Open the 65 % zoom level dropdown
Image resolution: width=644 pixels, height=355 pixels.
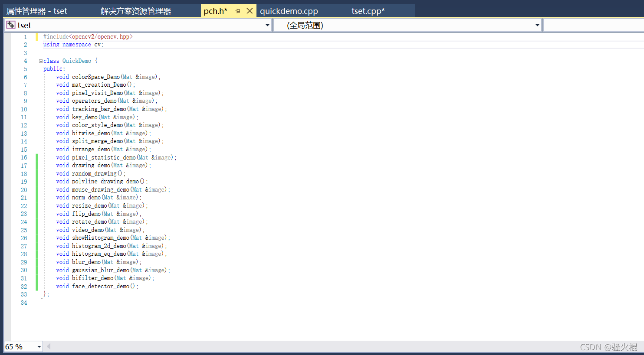[x=39, y=347]
